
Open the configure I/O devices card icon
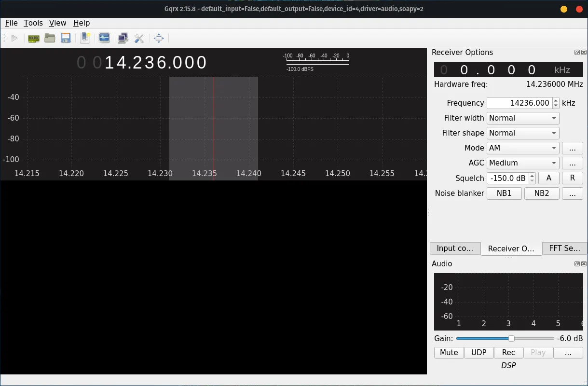coord(33,38)
